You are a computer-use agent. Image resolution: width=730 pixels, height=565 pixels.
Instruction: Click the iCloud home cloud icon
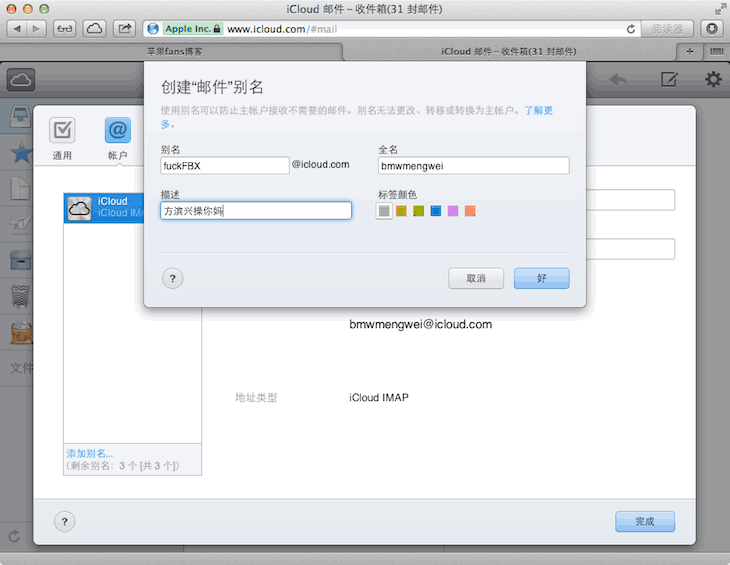20,80
